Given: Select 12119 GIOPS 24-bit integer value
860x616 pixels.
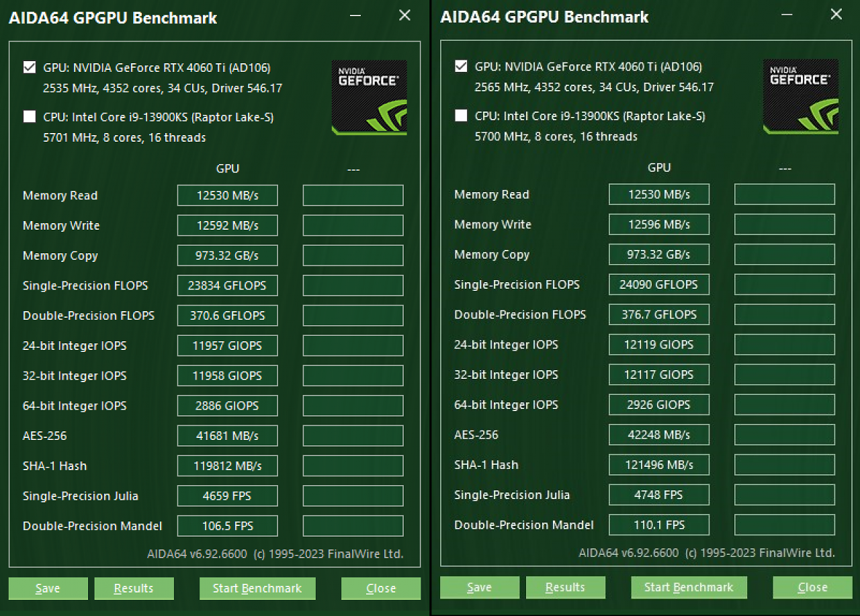Looking at the screenshot, I should coord(659,345).
